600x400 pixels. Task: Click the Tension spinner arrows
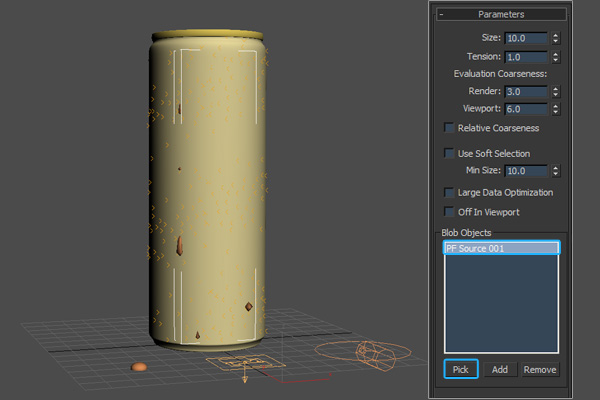click(556, 57)
